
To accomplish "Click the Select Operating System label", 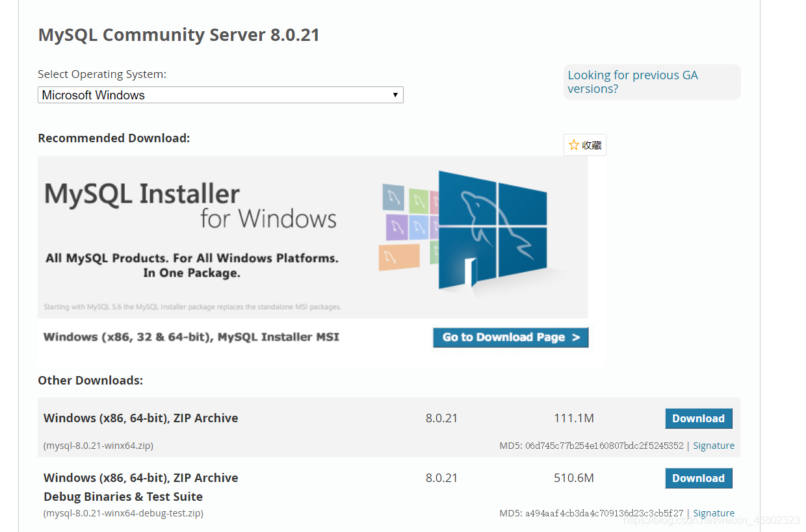I will (x=102, y=74).
